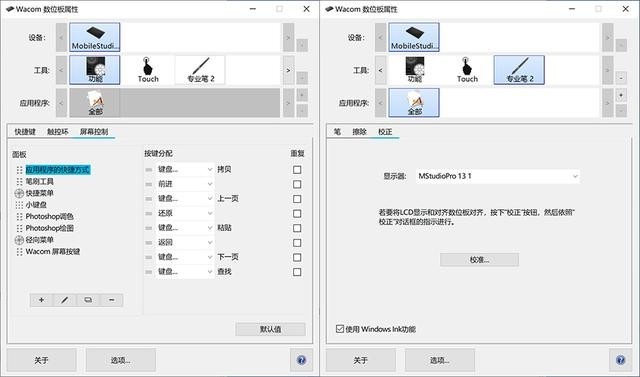The image size is (640, 377).
Task: Click 选项... button in left window
Action: point(120,360)
